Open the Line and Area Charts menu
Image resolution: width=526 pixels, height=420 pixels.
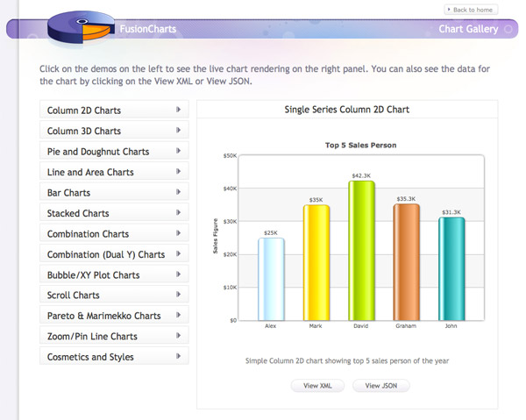(x=113, y=172)
